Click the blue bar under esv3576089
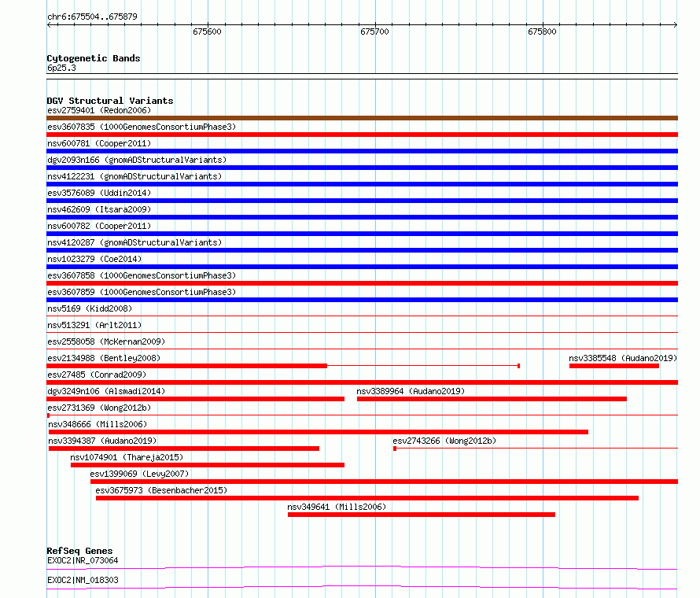 tap(362, 201)
